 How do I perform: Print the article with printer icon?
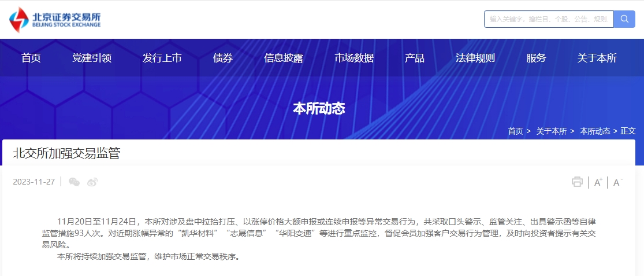coord(577,182)
